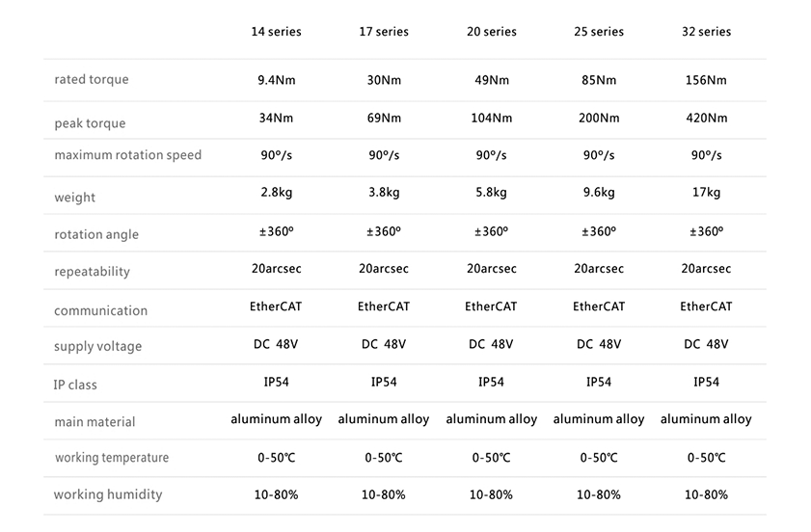Click the 2.8kg weight value

coord(276,193)
